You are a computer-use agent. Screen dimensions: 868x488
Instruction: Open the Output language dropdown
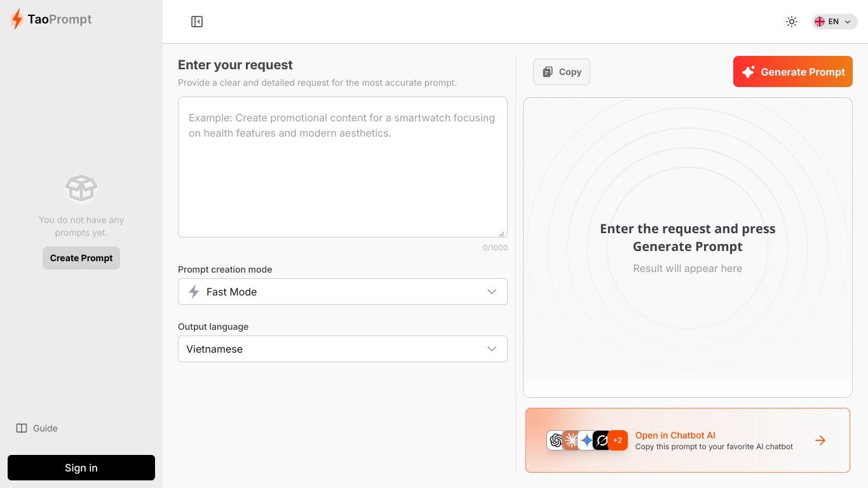click(x=342, y=349)
